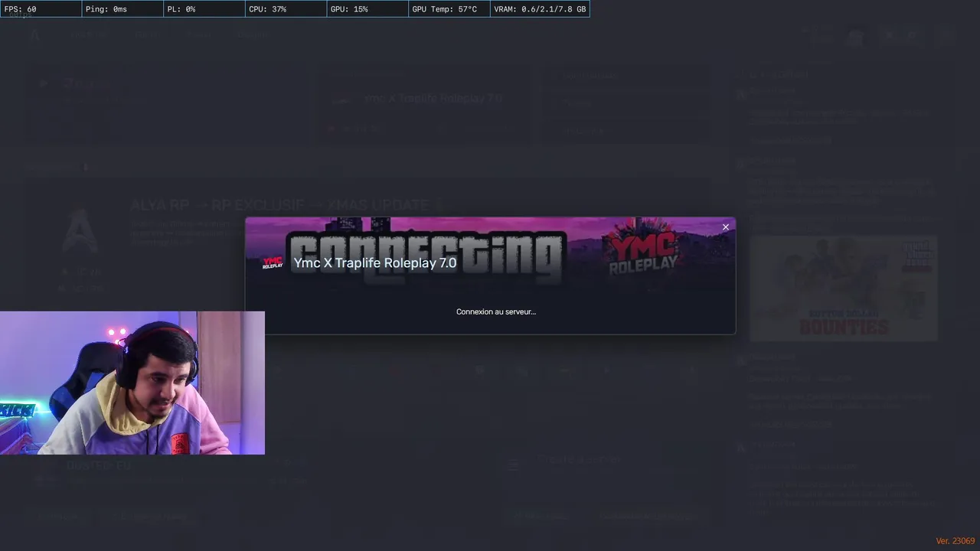Click the Ping: 0ms overlay readout
The width and height of the screenshot is (980, 551).
(x=122, y=9)
